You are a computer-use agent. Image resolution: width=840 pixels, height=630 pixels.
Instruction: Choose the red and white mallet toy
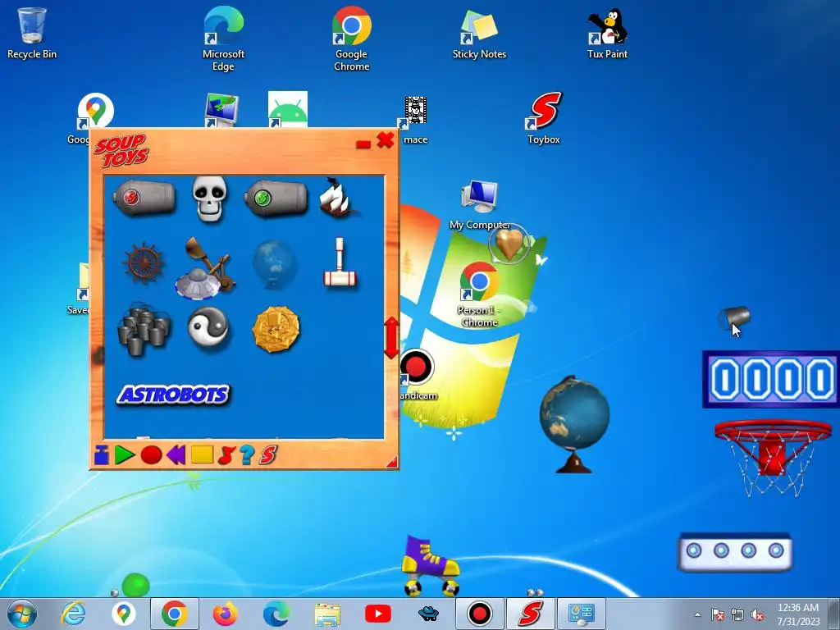click(340, 263)
